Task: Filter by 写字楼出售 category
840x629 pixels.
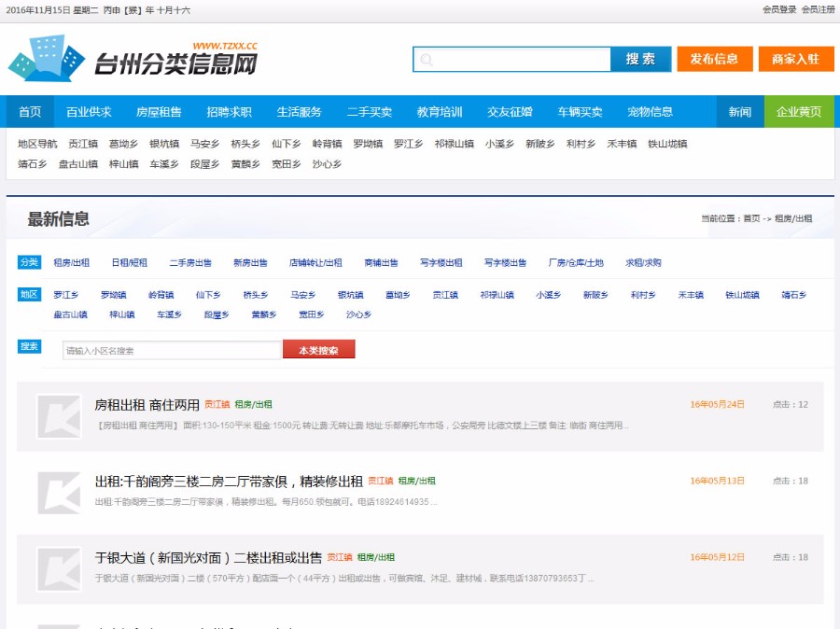Action: point(506,262)
